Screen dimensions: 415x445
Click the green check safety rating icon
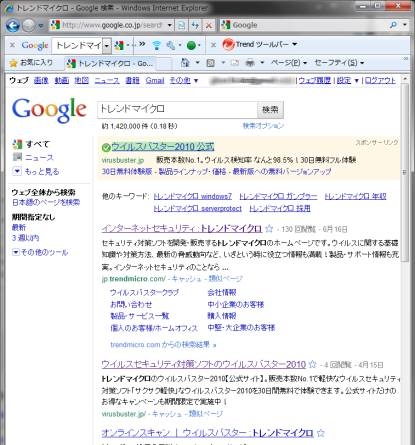106,147
